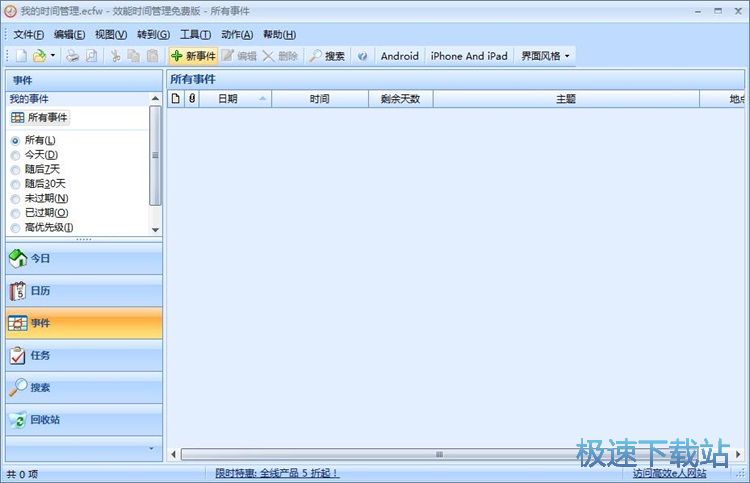Sort by the 剩余天数 column header
This screenshot has height=483, width=750.
coord(401,99)
